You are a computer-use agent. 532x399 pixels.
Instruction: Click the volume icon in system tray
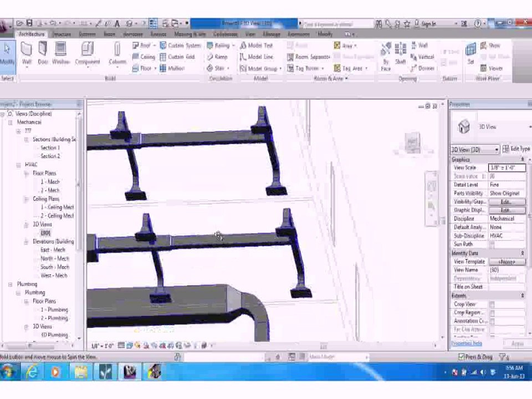click(x=483, y=372)
